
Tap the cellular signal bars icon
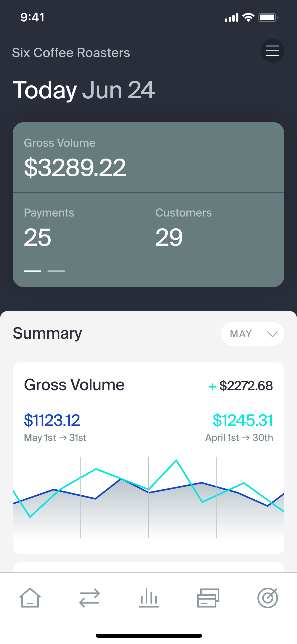point(232,18)
